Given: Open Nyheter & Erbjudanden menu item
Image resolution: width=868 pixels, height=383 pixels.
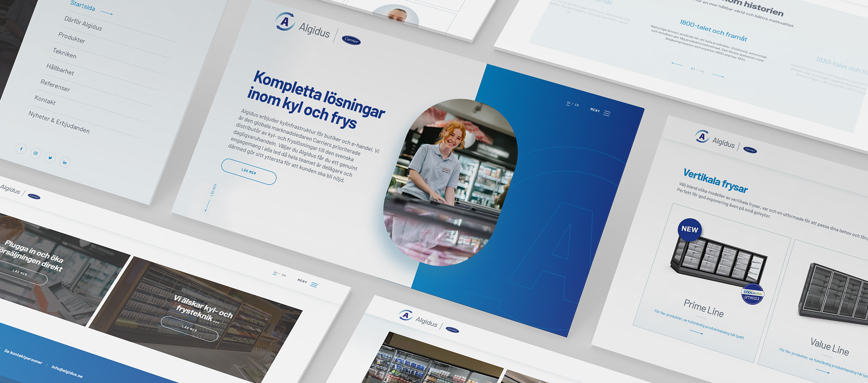Looking at the screenshot, I should coord(59,122).
